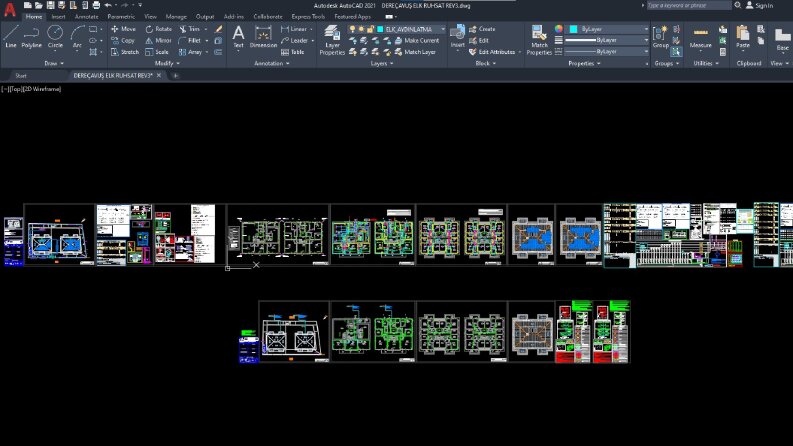
Task: Click the Fillet tool
Action: [190, 40]
